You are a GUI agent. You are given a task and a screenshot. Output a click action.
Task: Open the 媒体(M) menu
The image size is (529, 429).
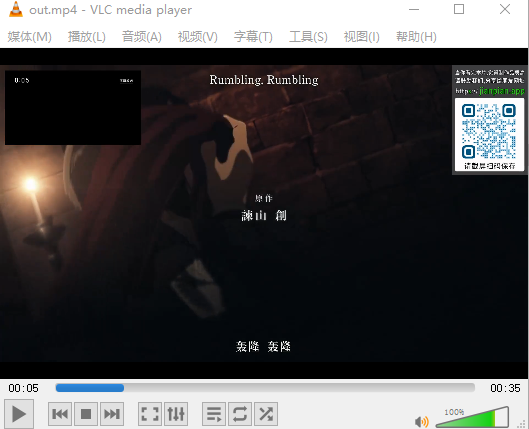[x=30, y=36]
